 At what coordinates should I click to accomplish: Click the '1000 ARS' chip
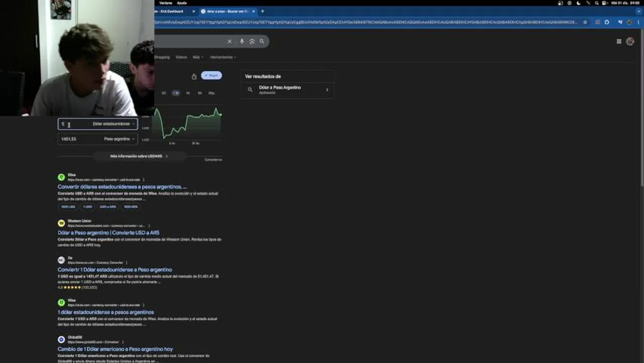tap(131, 207)
